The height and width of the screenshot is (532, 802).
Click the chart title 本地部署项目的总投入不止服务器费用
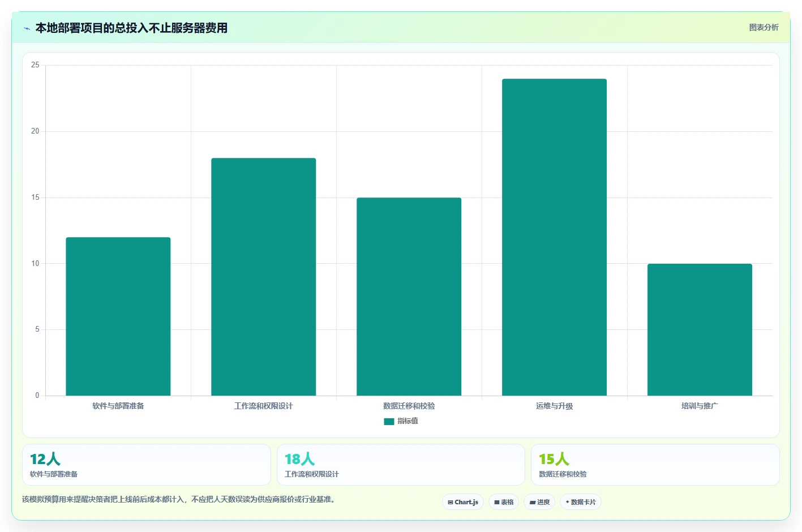tap(131, 28)
